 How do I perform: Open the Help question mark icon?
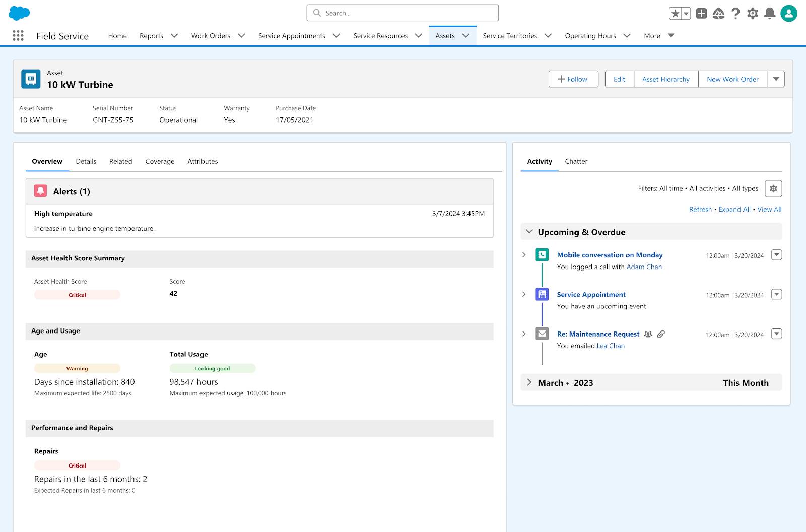click(x=736, y=14)
